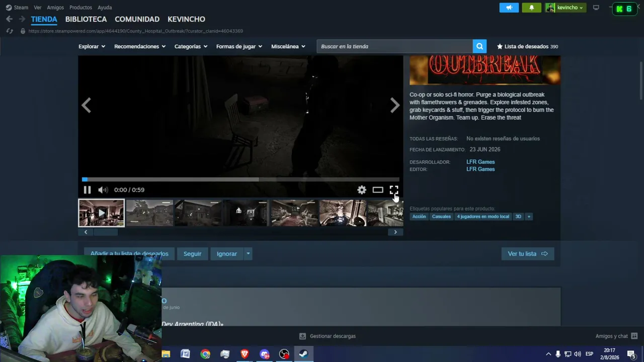
Task: Show hidden system tray icons
Action: [x=548, y=354]
